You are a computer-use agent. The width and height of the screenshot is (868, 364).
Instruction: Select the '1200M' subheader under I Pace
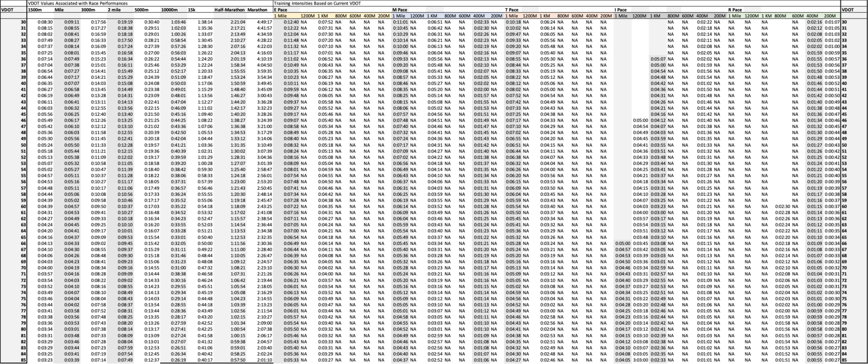[x=639, y=16]
